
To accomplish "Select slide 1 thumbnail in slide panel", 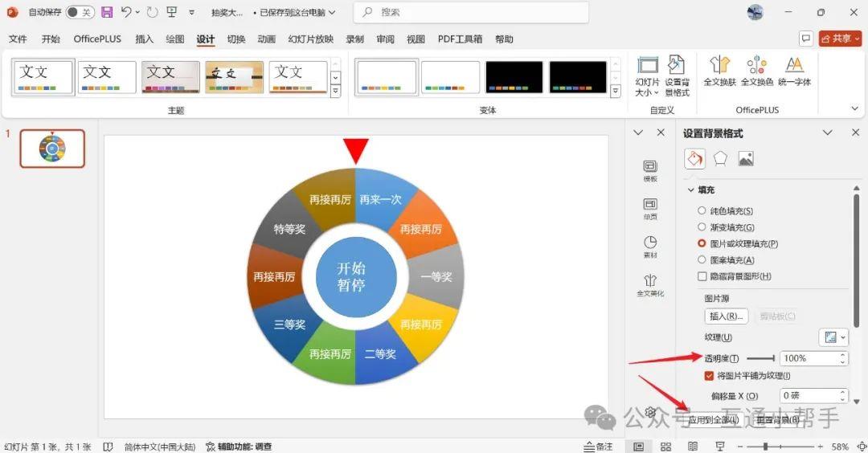I will pyautogui.click(x=52, y=149).
